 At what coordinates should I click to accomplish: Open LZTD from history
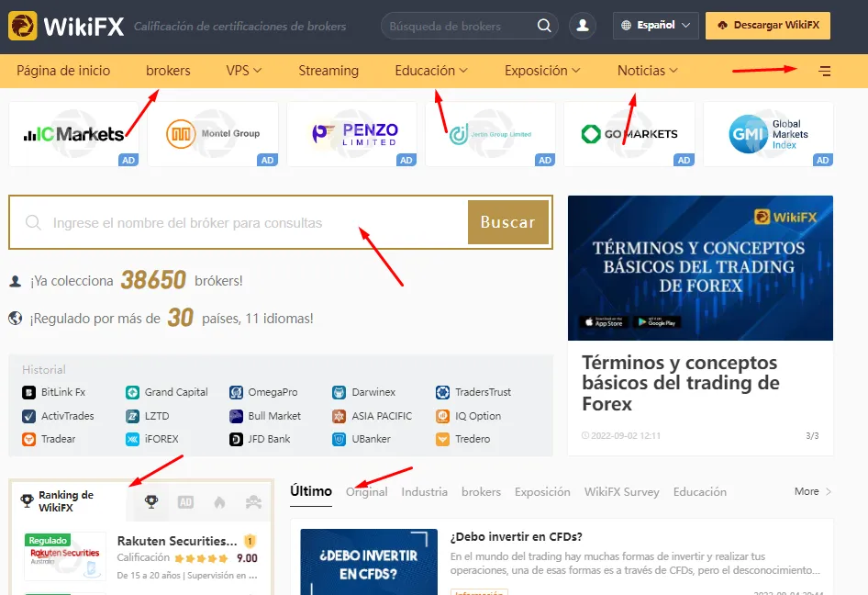point(147,416)
